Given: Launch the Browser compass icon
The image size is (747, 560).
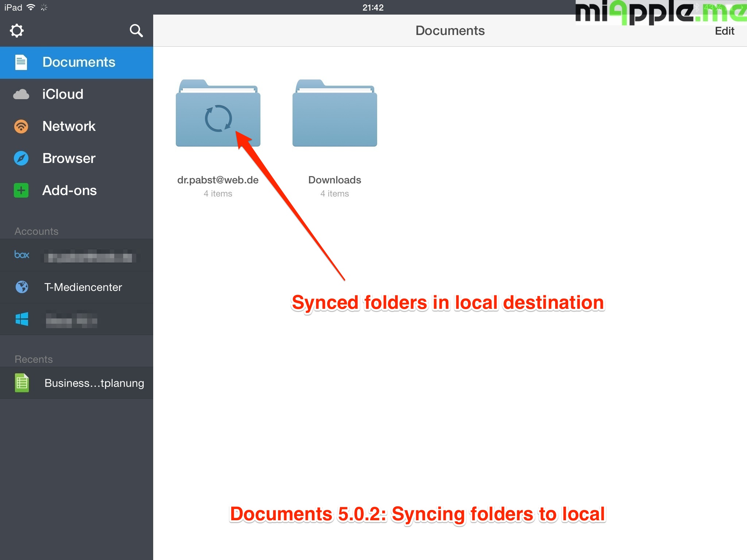Looking at the screenshot, I should point(21,159).
